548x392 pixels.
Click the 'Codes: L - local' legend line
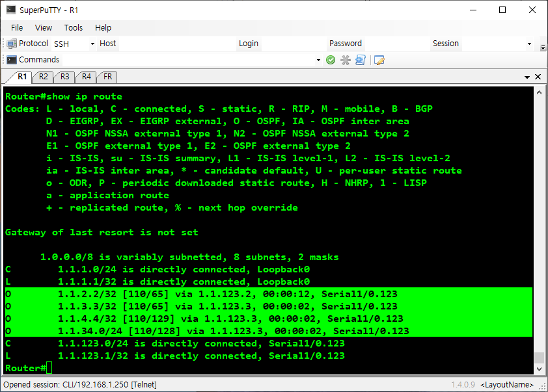[x=219, y=109]
